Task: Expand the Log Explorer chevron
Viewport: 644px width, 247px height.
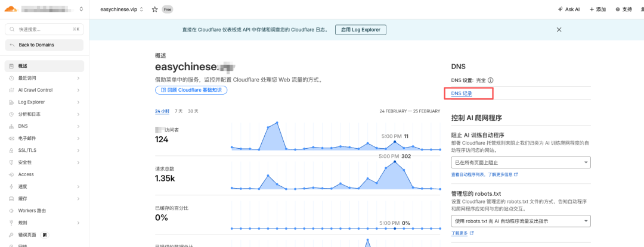Action: [78, 102]
